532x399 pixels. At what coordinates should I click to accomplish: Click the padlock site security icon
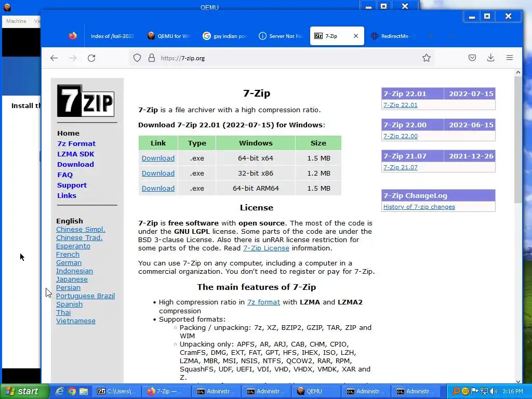coord(152,58)
